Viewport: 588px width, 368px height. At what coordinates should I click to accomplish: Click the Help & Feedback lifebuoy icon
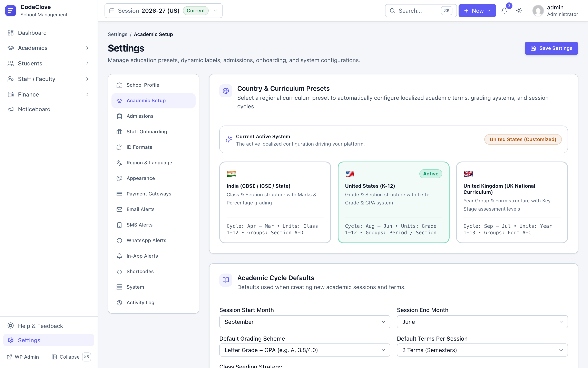(10, 326)
